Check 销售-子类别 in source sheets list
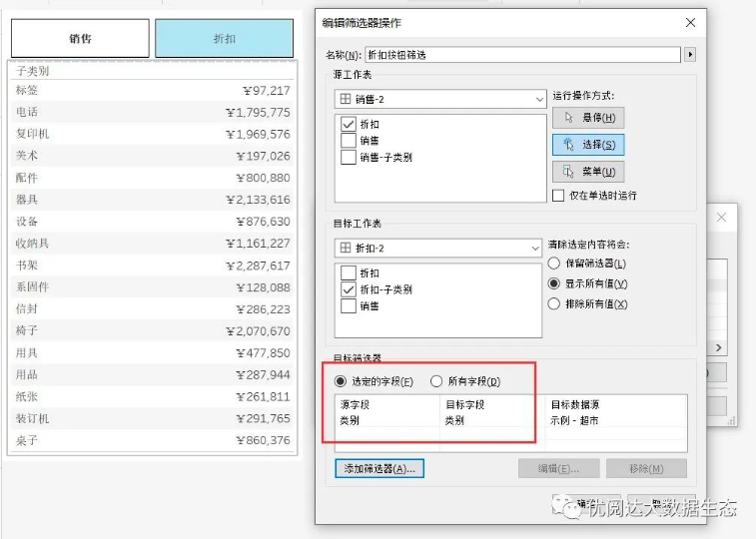The height and width of the screenshot is (539, 756). coord(349,158)
